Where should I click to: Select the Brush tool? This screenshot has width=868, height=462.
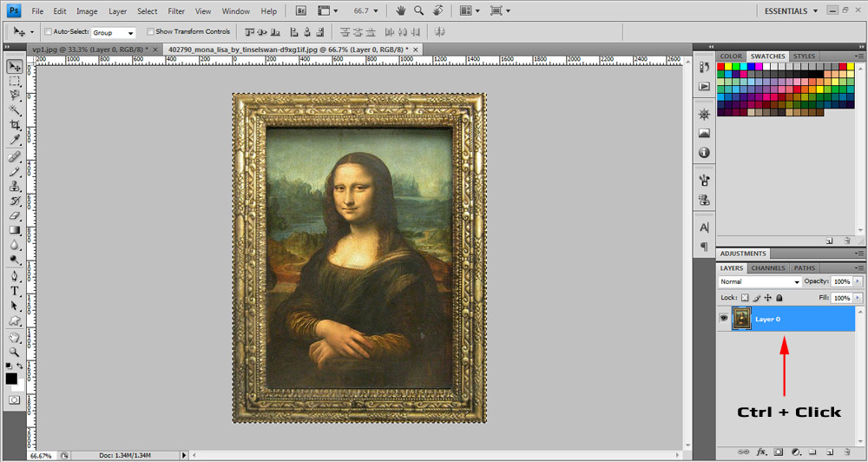(15, 172)
